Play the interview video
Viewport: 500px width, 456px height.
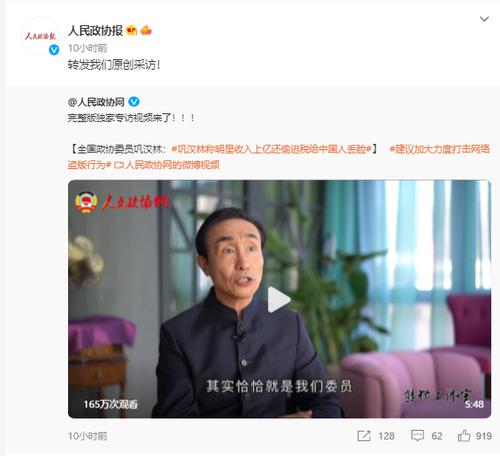coord(279,299)
